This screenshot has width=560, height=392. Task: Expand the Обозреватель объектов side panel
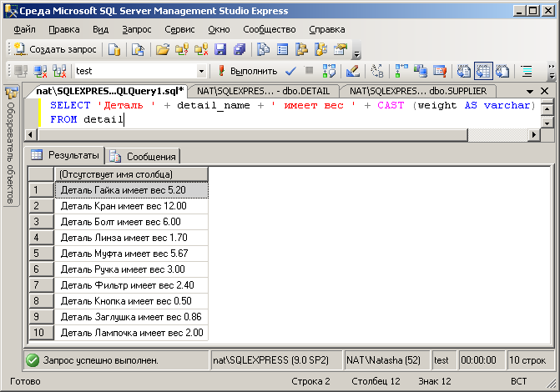(x=11, y=146)
